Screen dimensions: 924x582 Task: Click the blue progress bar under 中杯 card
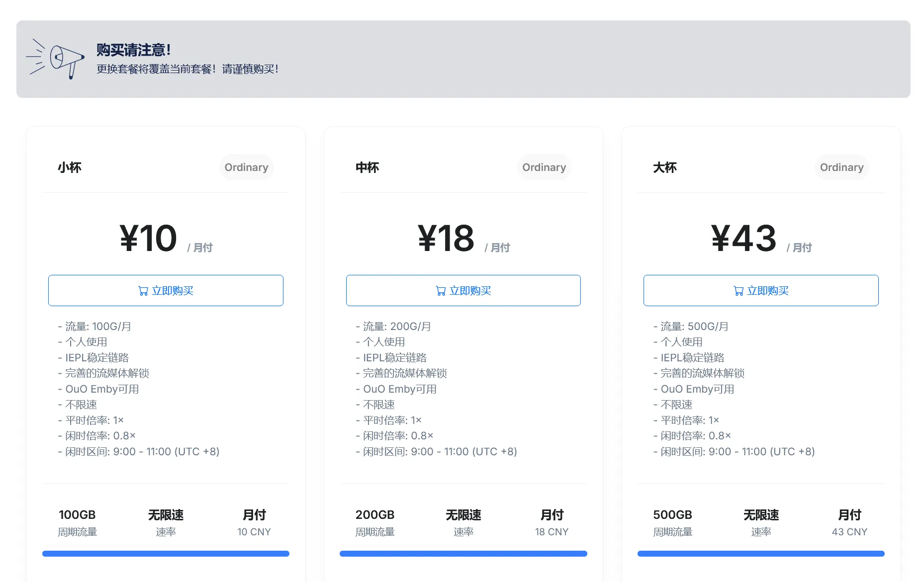click(463, 553)
